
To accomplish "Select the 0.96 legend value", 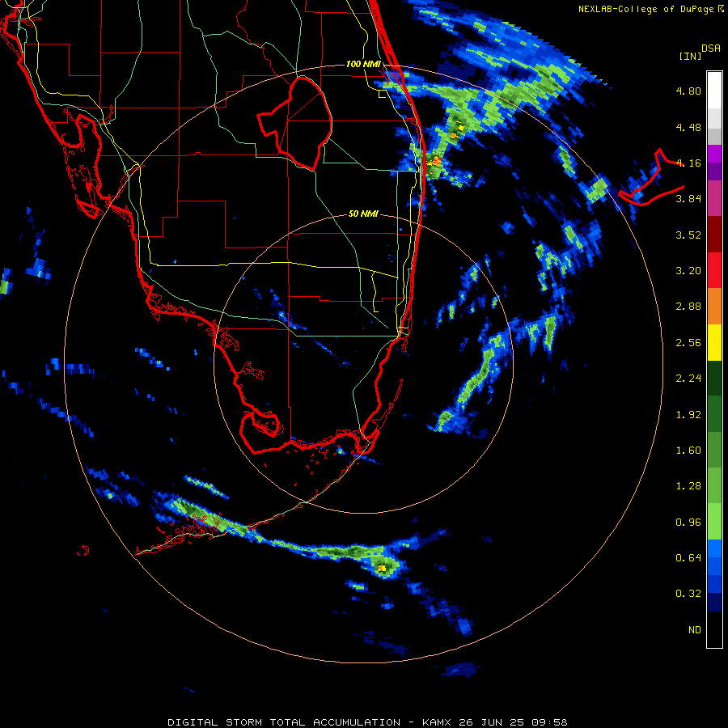I will point(688,523).
